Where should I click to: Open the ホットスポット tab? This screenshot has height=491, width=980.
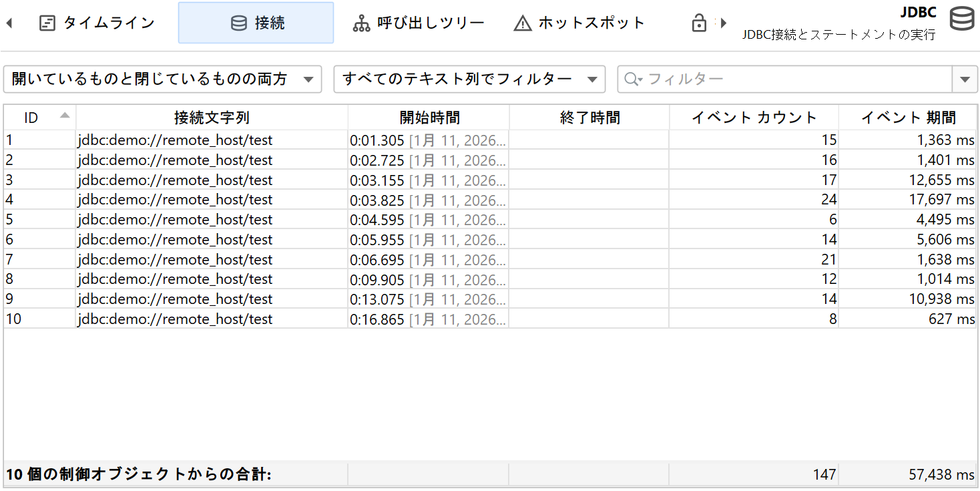click(x=579, y=23)
